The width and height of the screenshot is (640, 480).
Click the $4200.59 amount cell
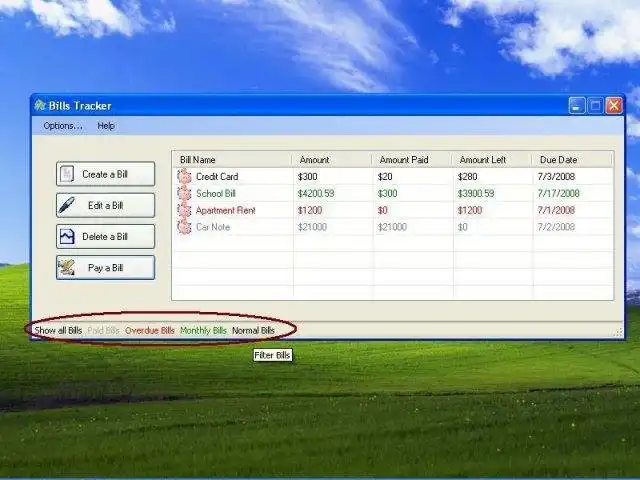click(316, 193)
